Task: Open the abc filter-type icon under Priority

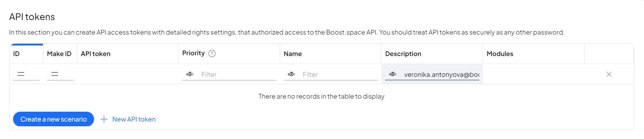Action: click(190, 74)
